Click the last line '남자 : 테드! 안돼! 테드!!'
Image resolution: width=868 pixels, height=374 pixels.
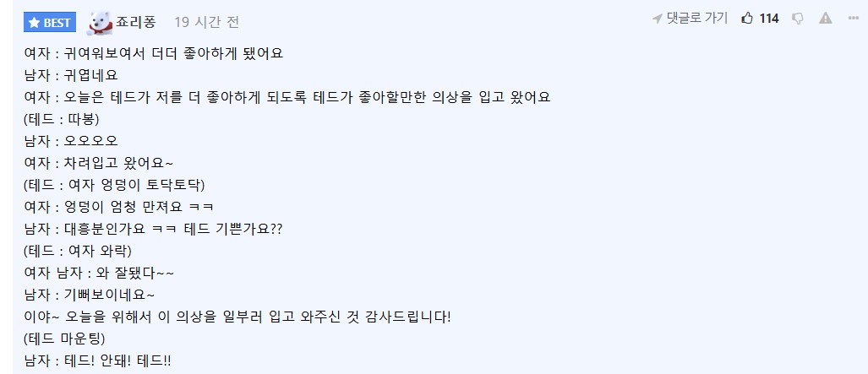coord(97,360)
